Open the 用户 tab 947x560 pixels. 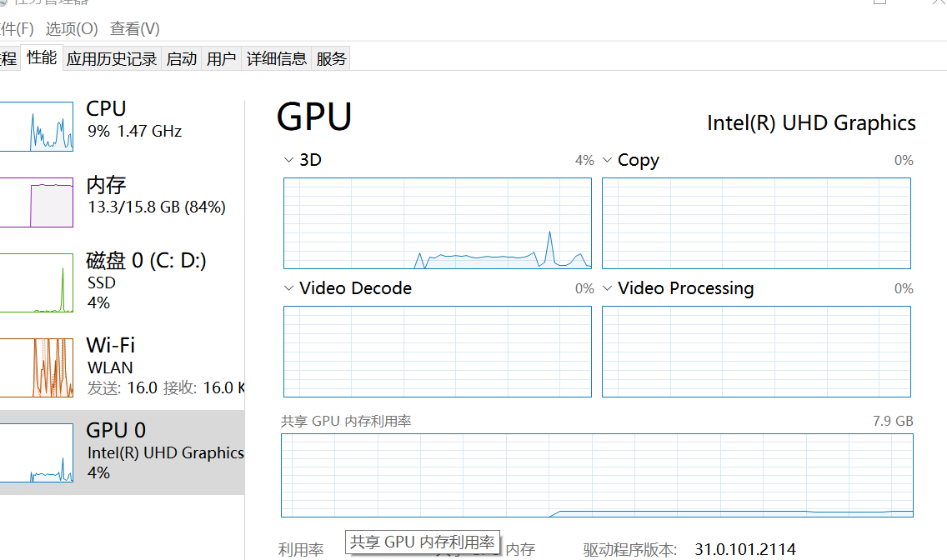coord(221,58)
